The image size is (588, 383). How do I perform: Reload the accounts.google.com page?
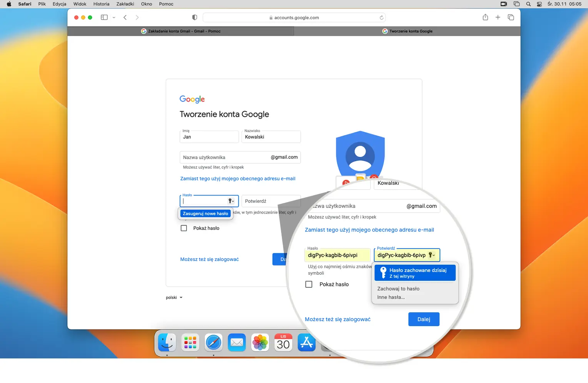click(x=381, y=18)
